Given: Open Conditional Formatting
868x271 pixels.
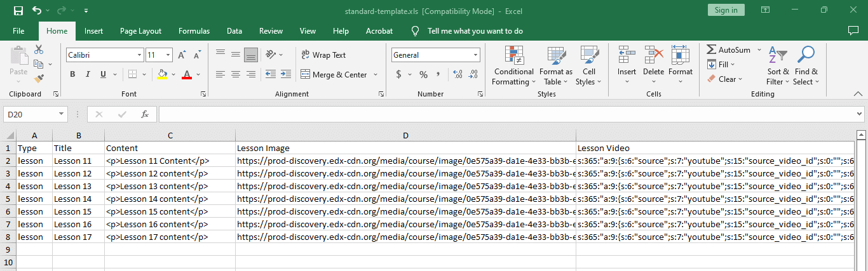Looking at the screenshot, I should [513, 65].
